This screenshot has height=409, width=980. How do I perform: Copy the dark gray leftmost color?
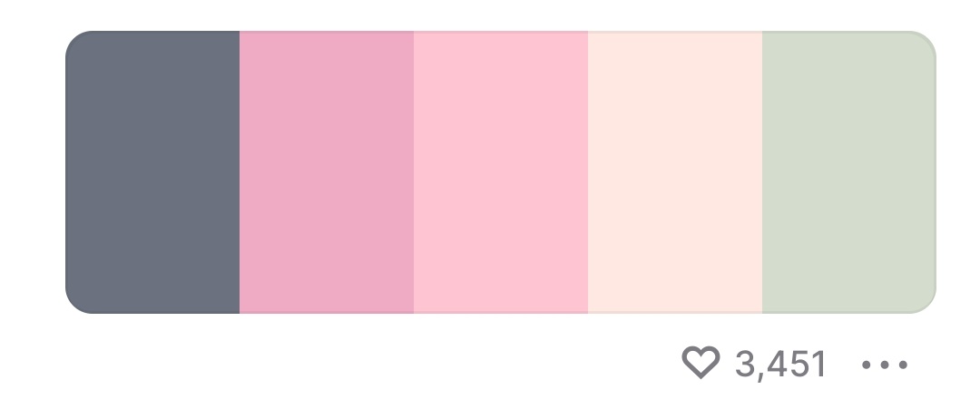coord(152,172)
